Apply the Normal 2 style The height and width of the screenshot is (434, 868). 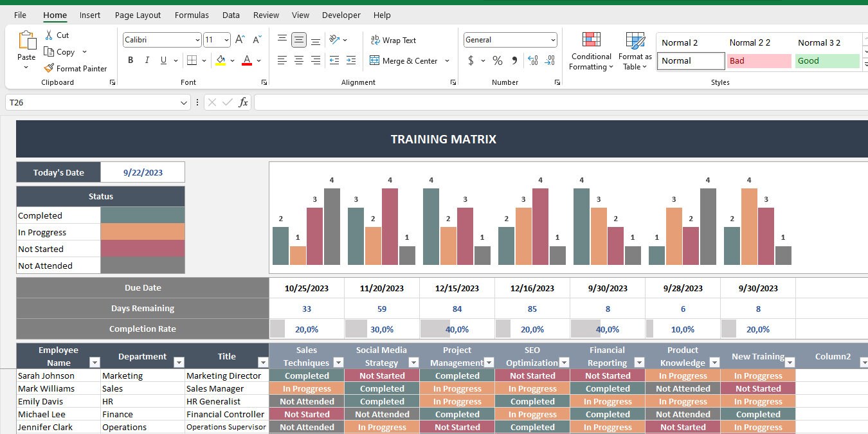[691, 43]
